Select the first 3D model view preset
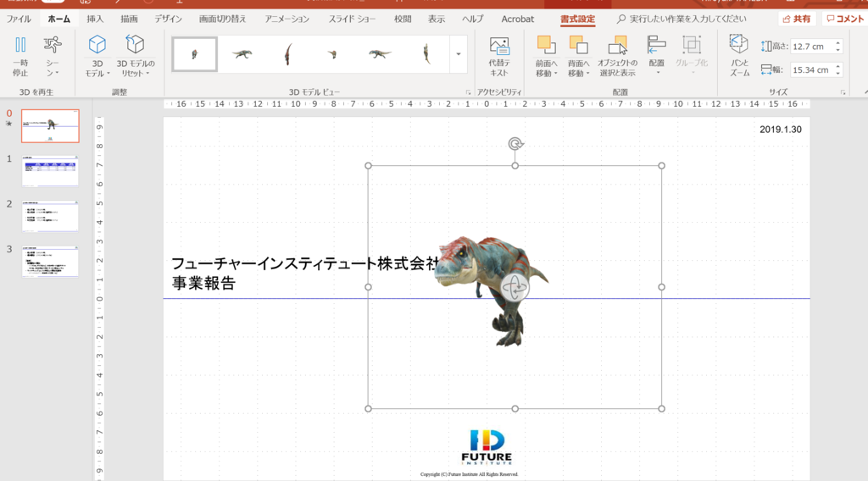This screenshot has height=481, width=868. coord(194,54)
